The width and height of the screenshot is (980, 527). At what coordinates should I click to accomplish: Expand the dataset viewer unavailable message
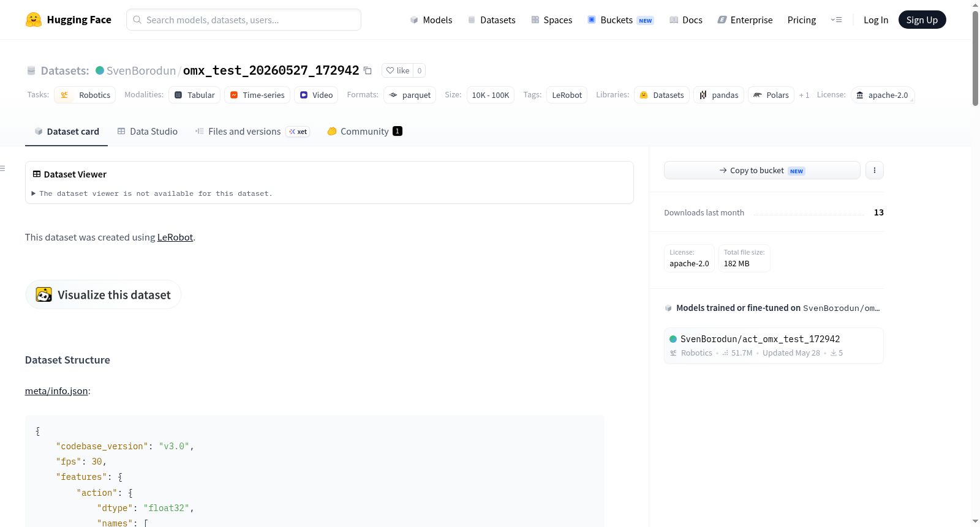point(152,193)
